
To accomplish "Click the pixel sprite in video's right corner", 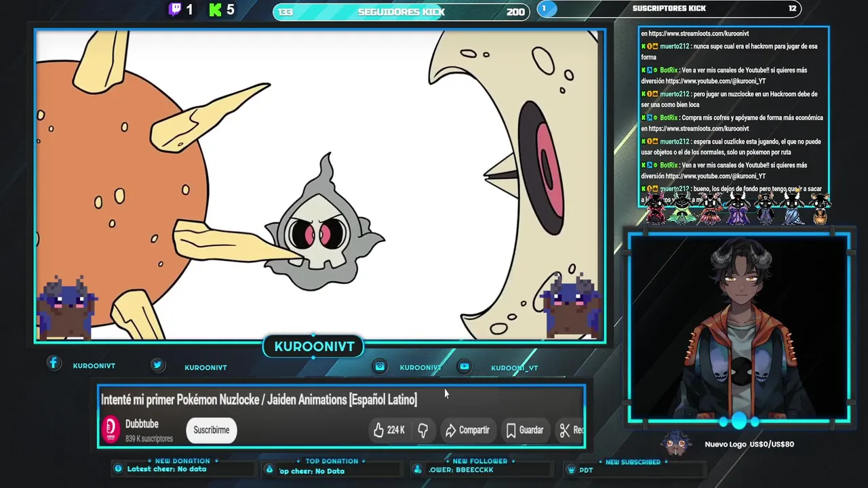I will (573, 306).
